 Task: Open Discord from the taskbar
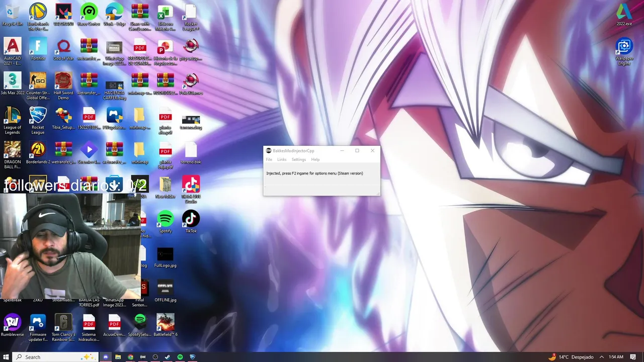(x=106, y=357)
